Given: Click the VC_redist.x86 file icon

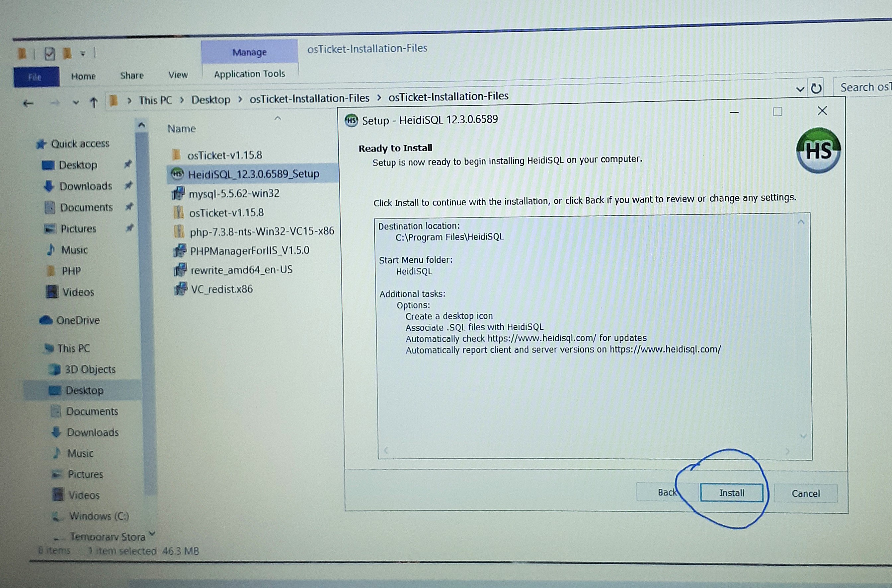Looking at the screenshot, I should click(x=181, y=289).
